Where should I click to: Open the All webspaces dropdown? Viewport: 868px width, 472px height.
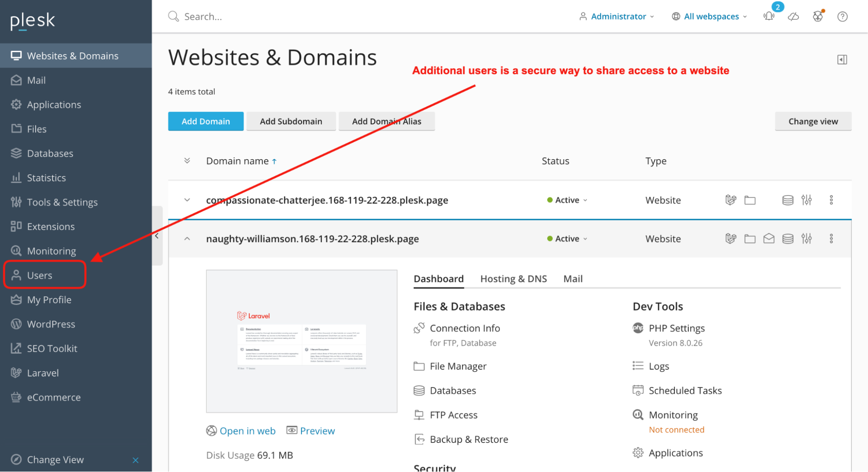[x=710, y=16]
